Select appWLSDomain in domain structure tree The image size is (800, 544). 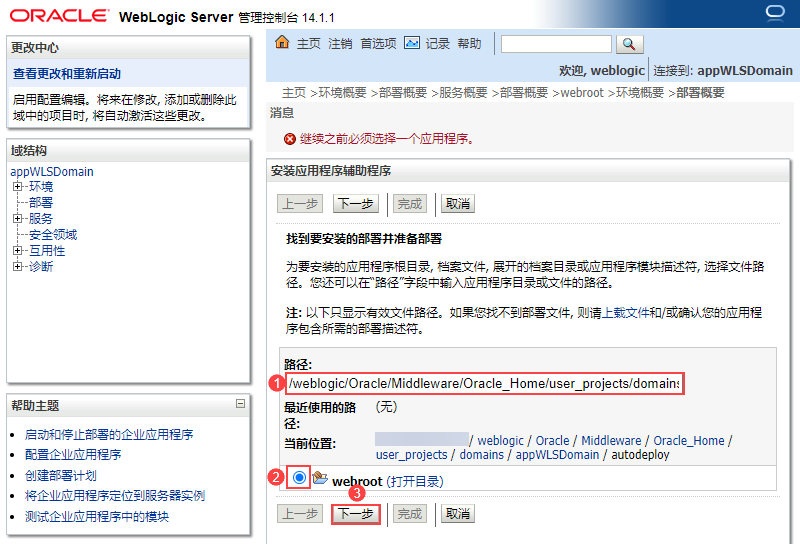click(52, 171)
